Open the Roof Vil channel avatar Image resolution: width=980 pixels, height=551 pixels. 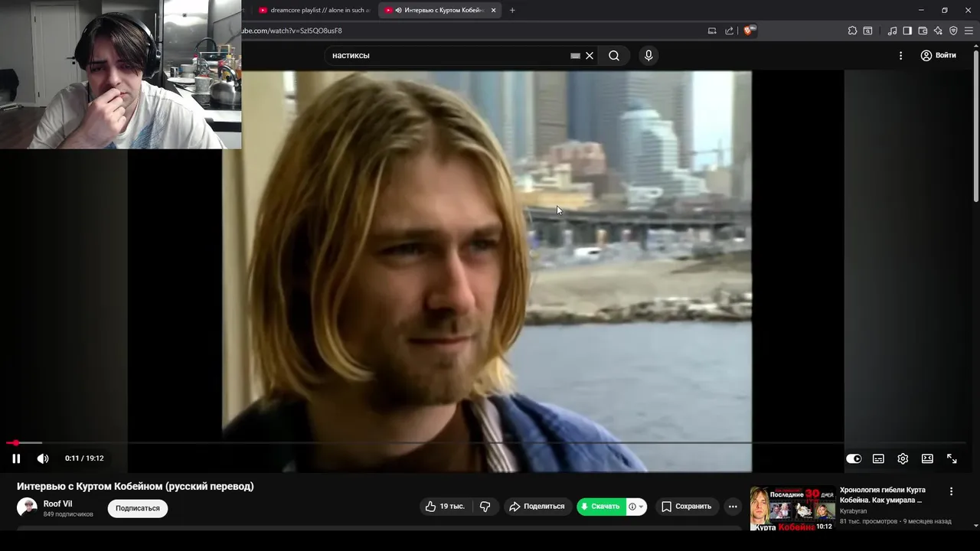[x=27, y=508]
